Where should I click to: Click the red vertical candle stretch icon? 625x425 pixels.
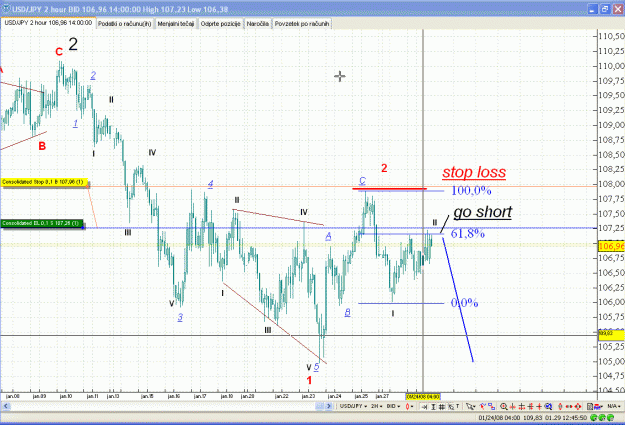[560, 407]
